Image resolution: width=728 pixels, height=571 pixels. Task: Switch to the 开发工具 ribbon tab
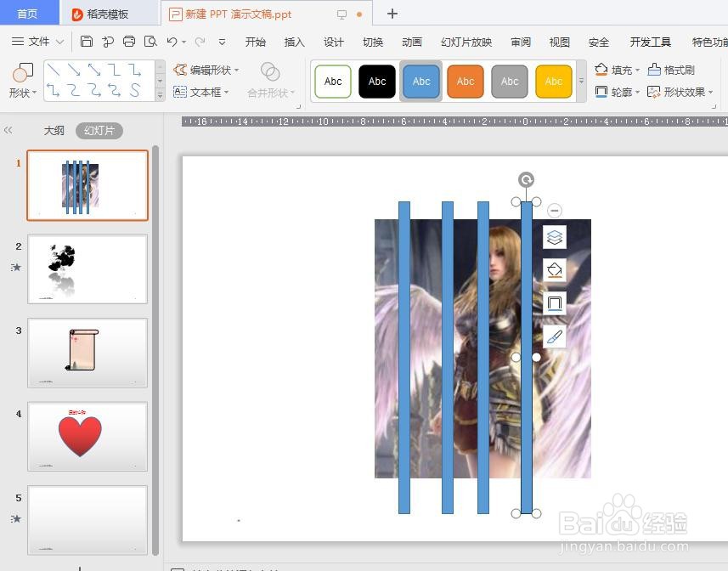coord(650,42)
